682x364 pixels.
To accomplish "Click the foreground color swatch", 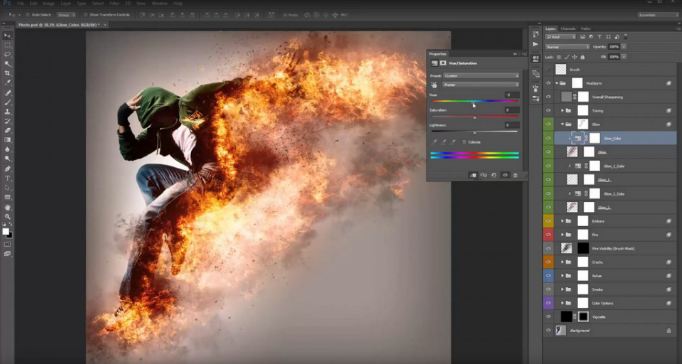I will click(x=5, y=231).
